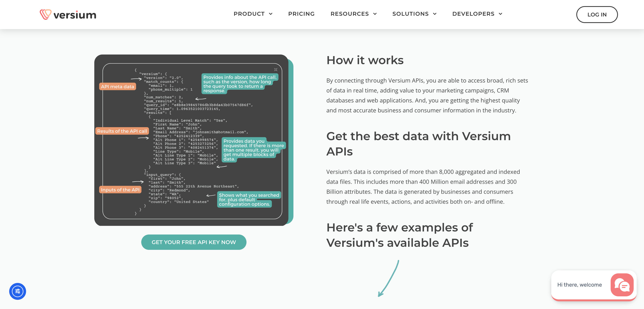
Task: Expand the Resources chevron arrow
Action: coord(375,14)
